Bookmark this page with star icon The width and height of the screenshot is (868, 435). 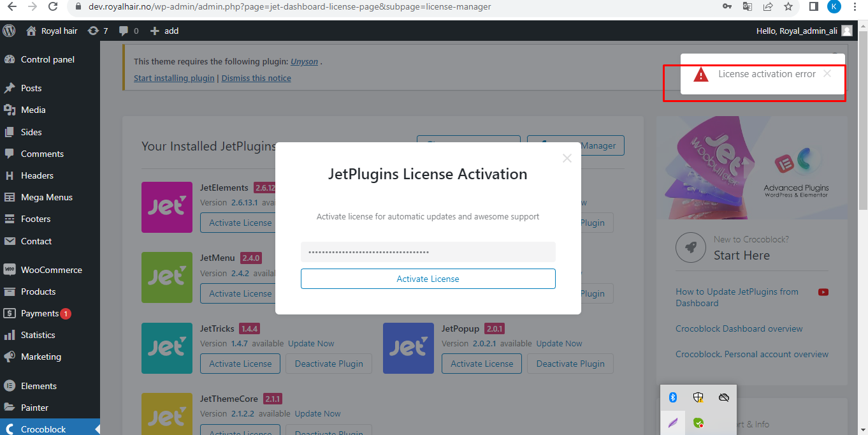[x=788, y=6]
